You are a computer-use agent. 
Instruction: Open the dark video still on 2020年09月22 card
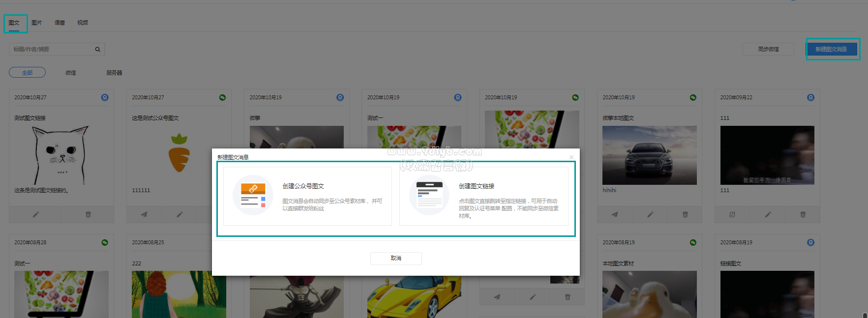[767, 155]
